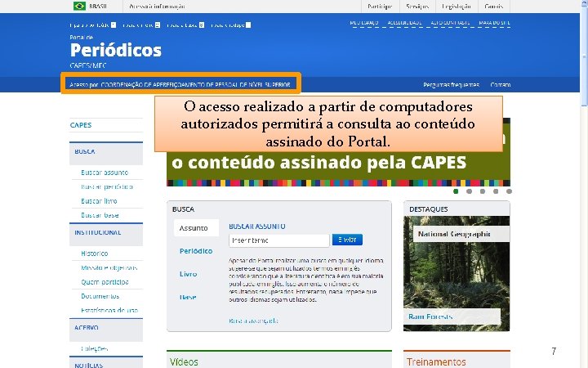
Task: Click the Brazil flag icon
Action: (79, 6)
